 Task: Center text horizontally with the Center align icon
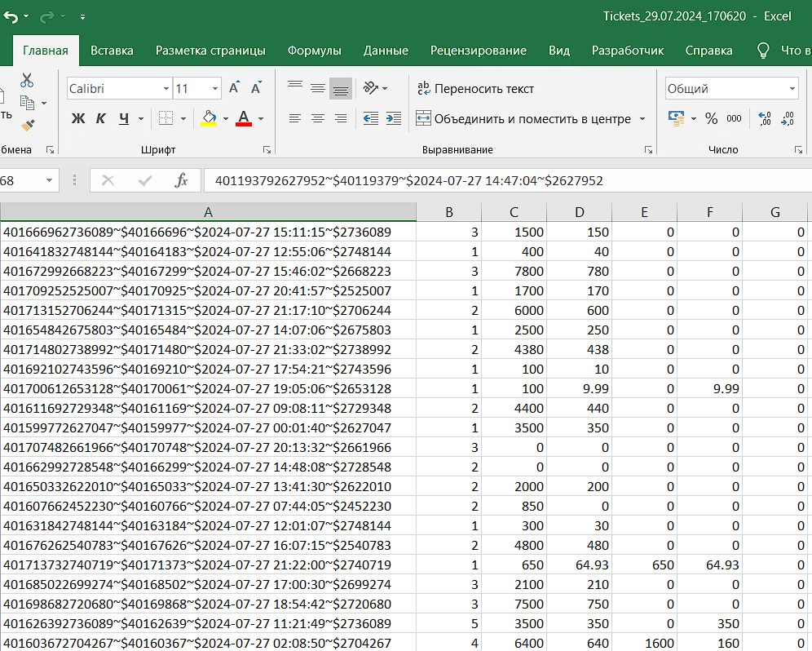pos(318,119)
